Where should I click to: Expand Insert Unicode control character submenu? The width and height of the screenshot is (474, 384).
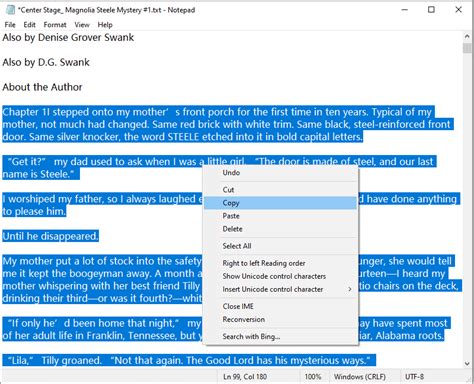click(281, 289)
